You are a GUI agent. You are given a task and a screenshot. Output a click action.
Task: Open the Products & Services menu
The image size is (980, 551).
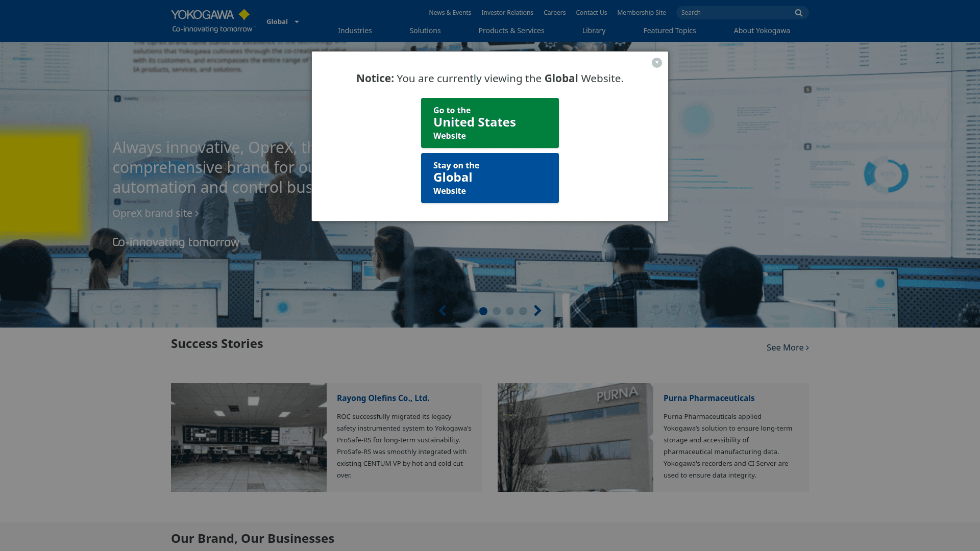511,31
